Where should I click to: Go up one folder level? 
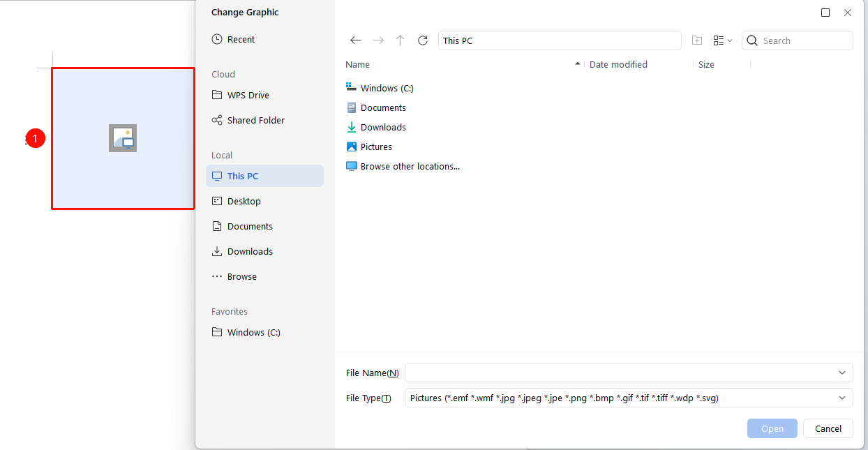[x=400, y=40]
